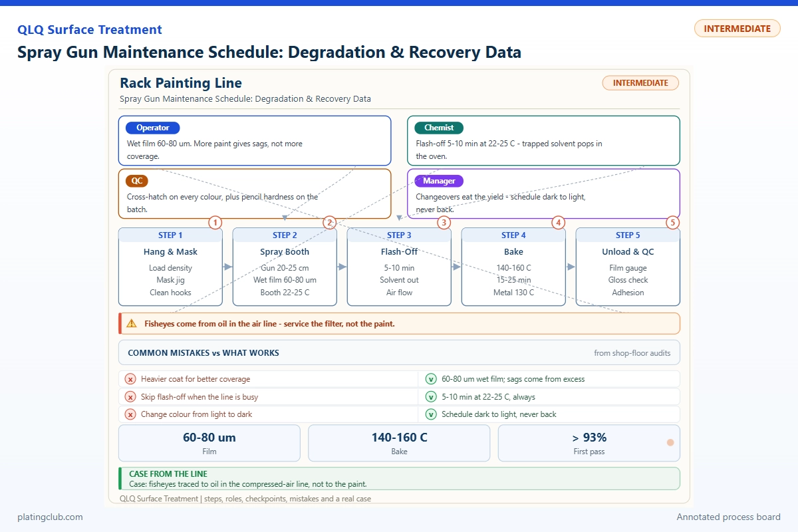The image size is (798, 532).
Task: Click the green check beside 'Schedule dark to light'
Action: click(x=431, y=414)
